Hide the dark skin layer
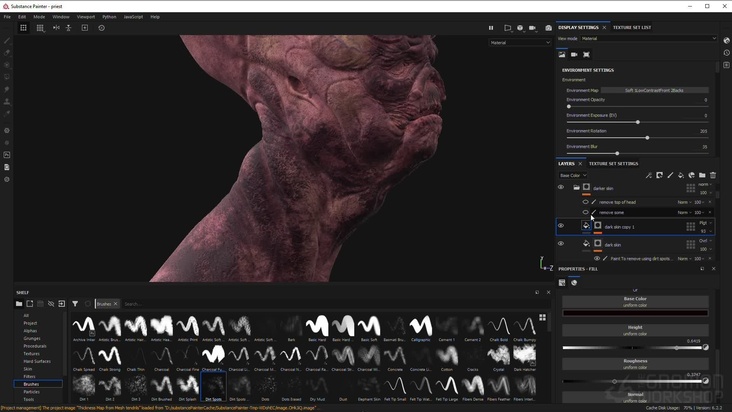Viewport: 732px width, 412px height. (x=561, y=244)
